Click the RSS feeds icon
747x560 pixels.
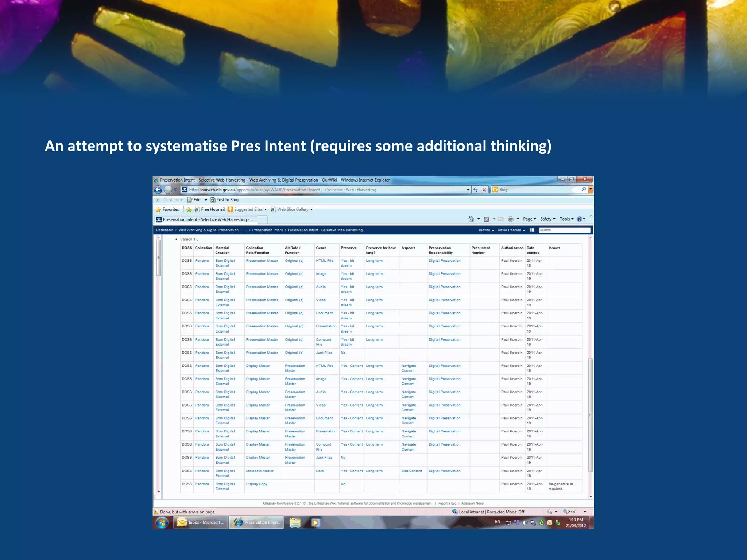click(486, 219)
